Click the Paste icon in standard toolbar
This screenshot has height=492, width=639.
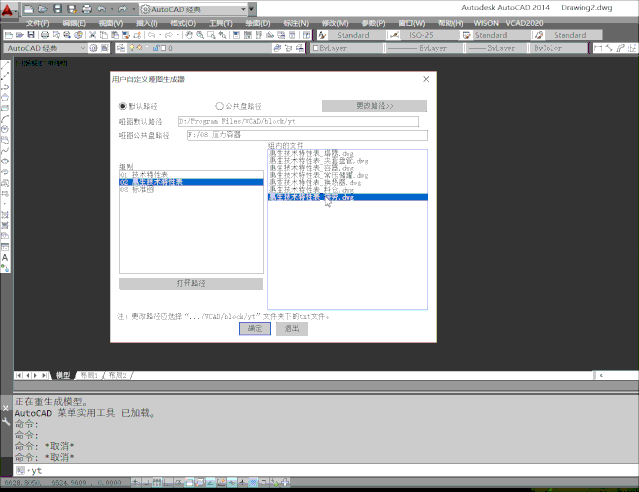tap(115, 35)
